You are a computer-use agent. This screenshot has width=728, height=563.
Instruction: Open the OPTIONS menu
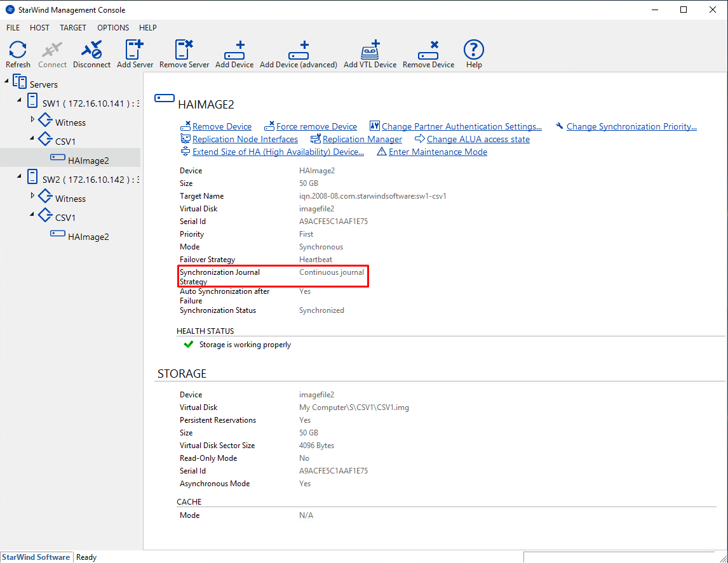tap(113, 28)
